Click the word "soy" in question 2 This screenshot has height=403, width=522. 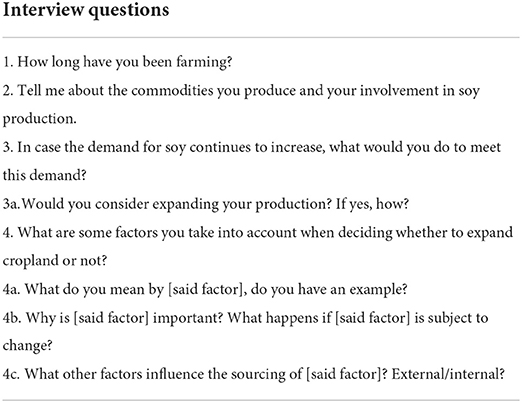[x=469, y=91]
